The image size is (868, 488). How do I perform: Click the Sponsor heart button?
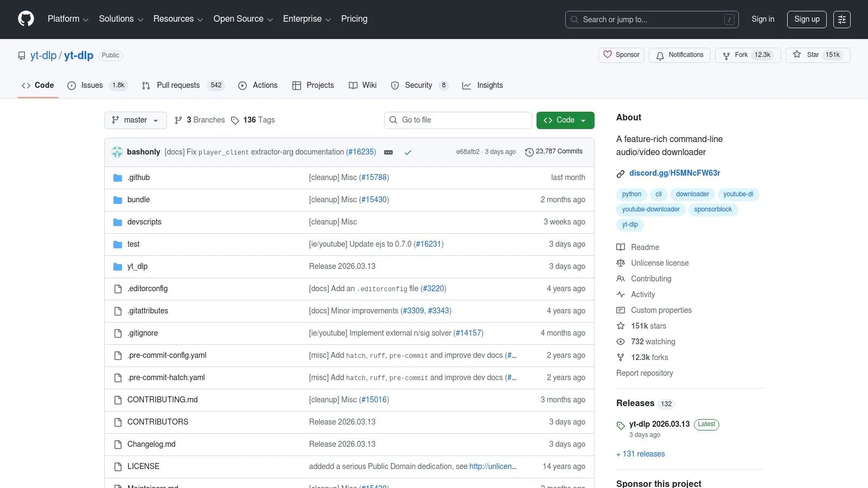[621, 55]
